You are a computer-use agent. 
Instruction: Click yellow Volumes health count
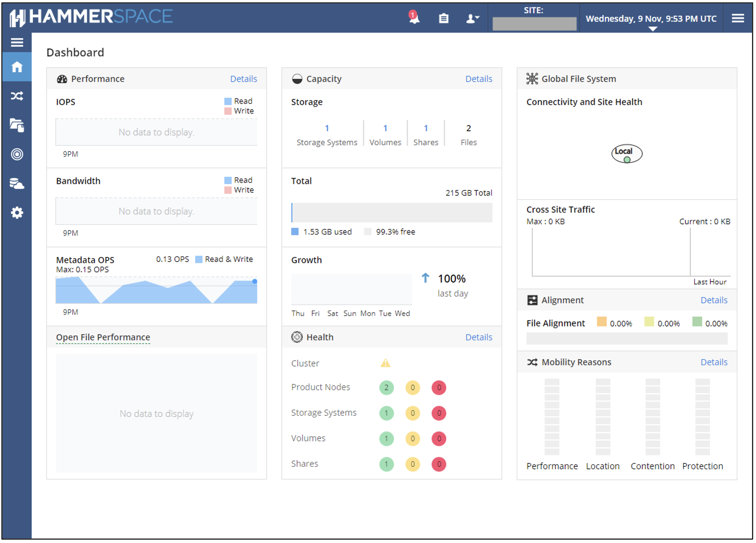coord(413,438)
